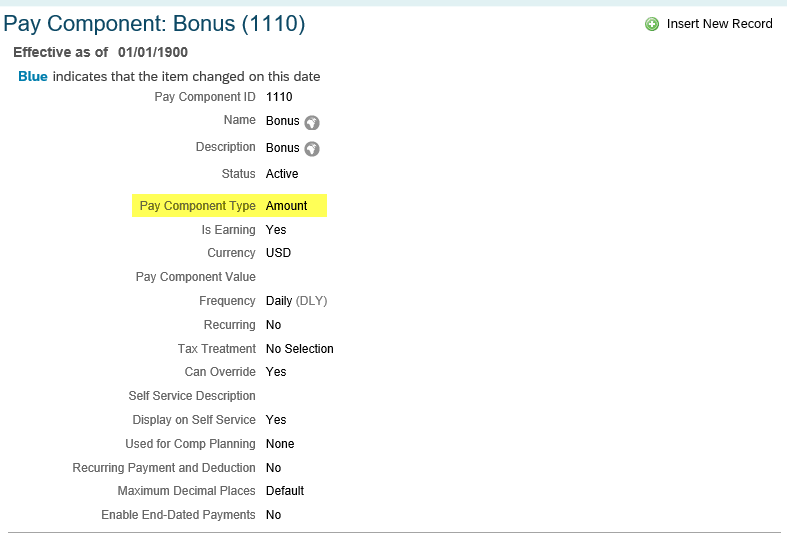Open translations globe icon next to Description
This screenshot has width=787, height=538.
pyautogui.click(x=312, y=149)
